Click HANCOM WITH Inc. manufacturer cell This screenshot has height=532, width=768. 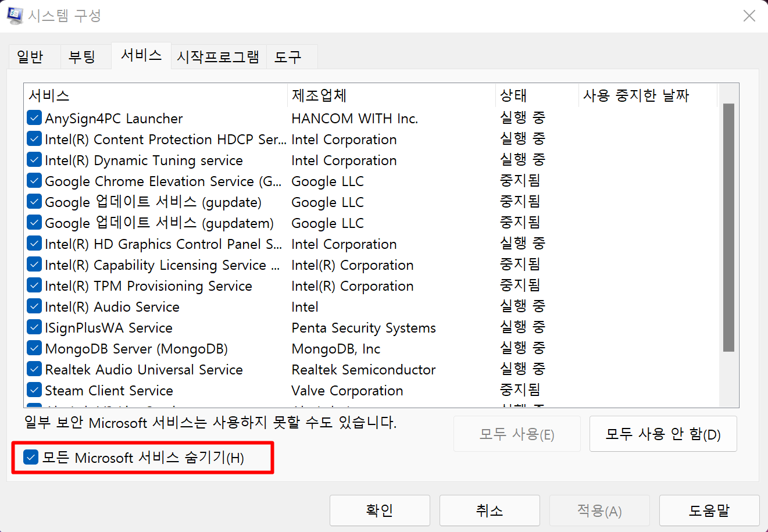click(355, 119)
